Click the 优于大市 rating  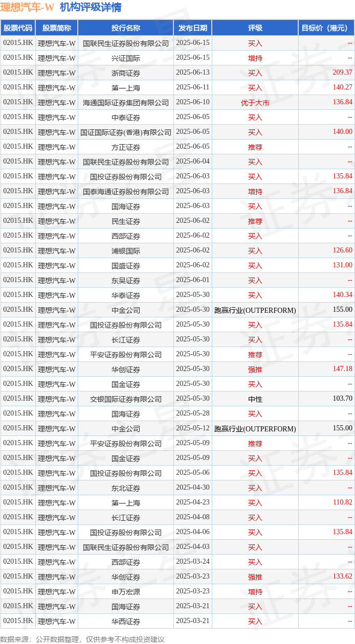coord(255,103)
